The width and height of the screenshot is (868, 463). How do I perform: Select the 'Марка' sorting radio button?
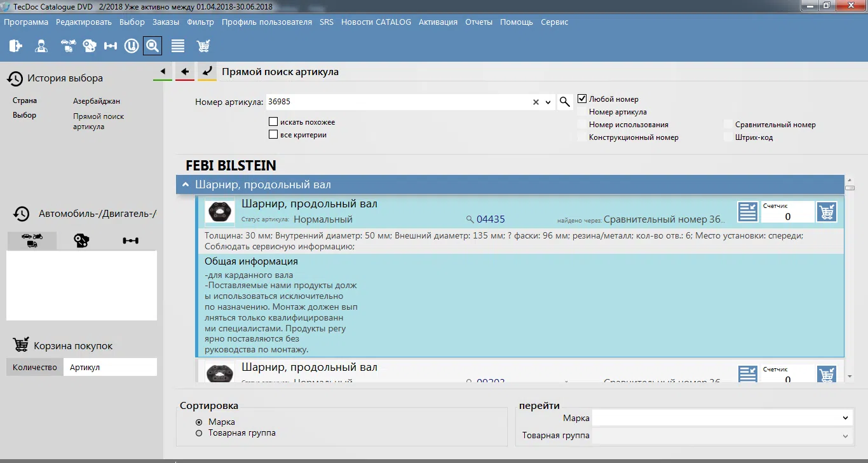[199, 422]
